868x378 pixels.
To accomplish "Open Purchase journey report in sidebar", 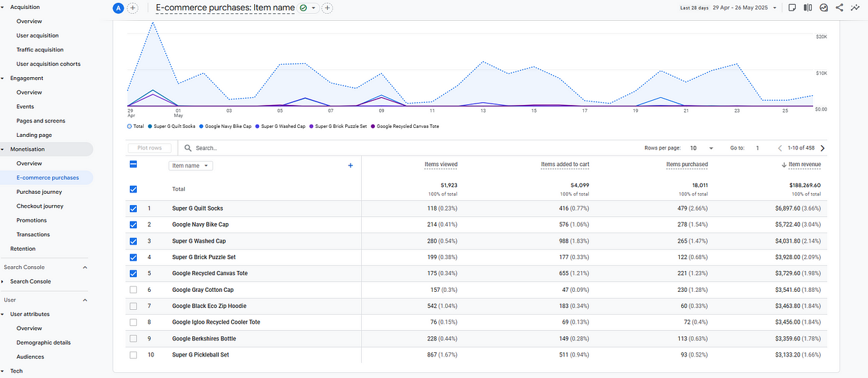I will (39, 192).
